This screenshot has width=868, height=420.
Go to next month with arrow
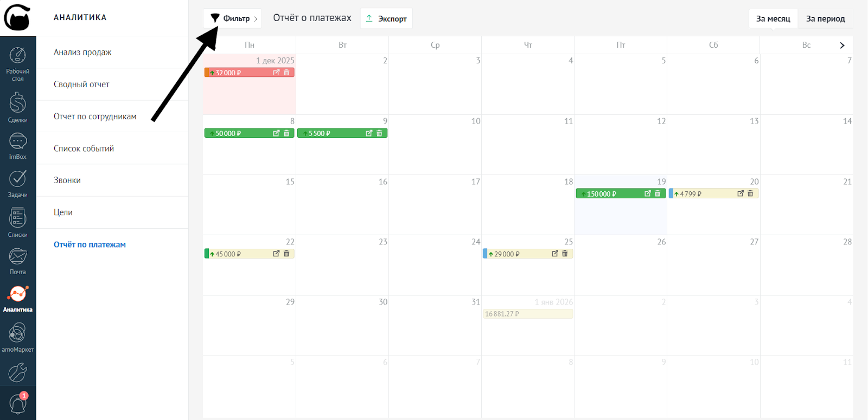pyautogui.click(x=842, y=46)
